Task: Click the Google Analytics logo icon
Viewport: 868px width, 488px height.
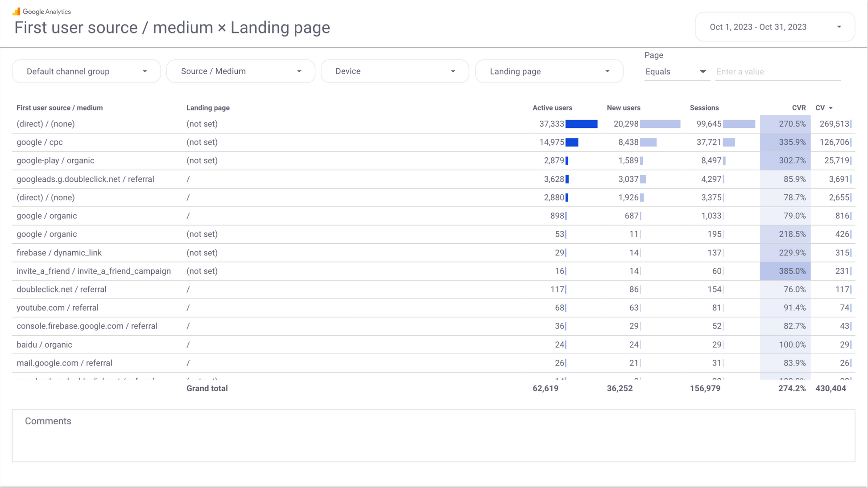Action: pyautogui.click(x=17, y=12)
